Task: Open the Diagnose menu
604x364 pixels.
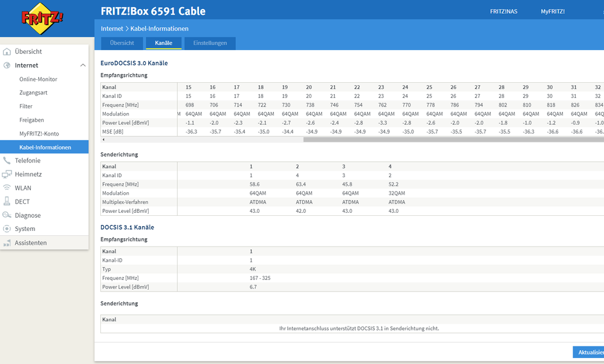Action: tap(28, 215)
